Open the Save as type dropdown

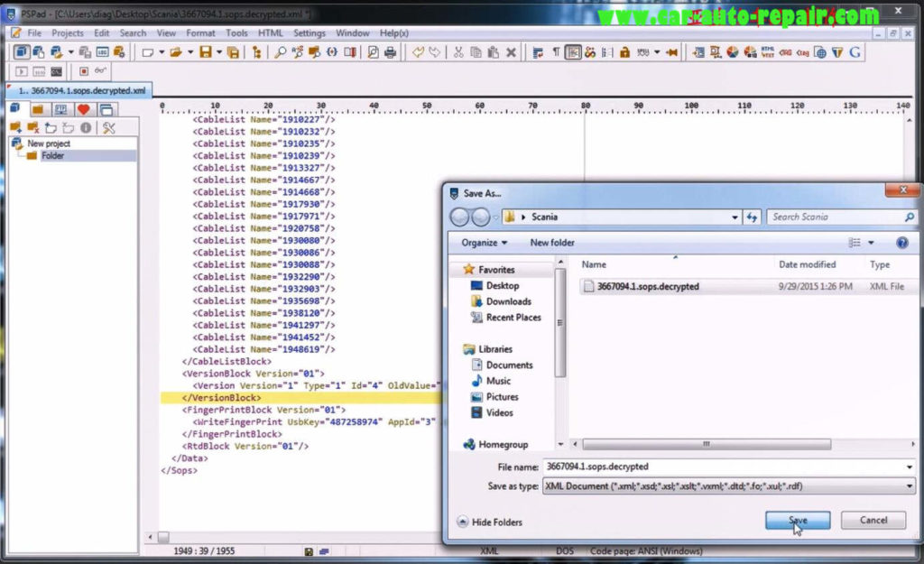point(906,486)
